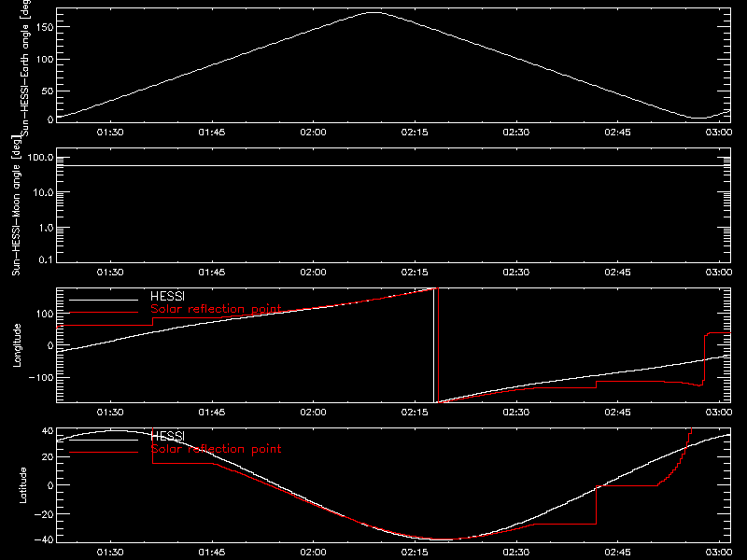Click the -100 tick on Longitude plot
This screenshot has width=747, height=560.
[41, 377]
